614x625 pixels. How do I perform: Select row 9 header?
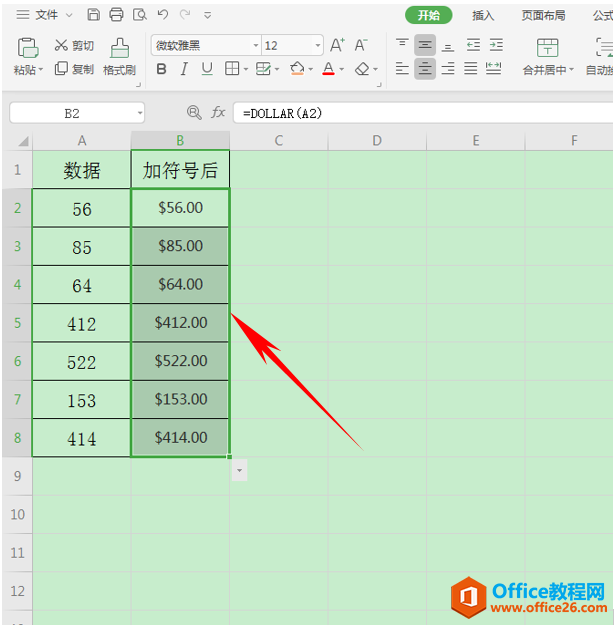tap(17, 476)
